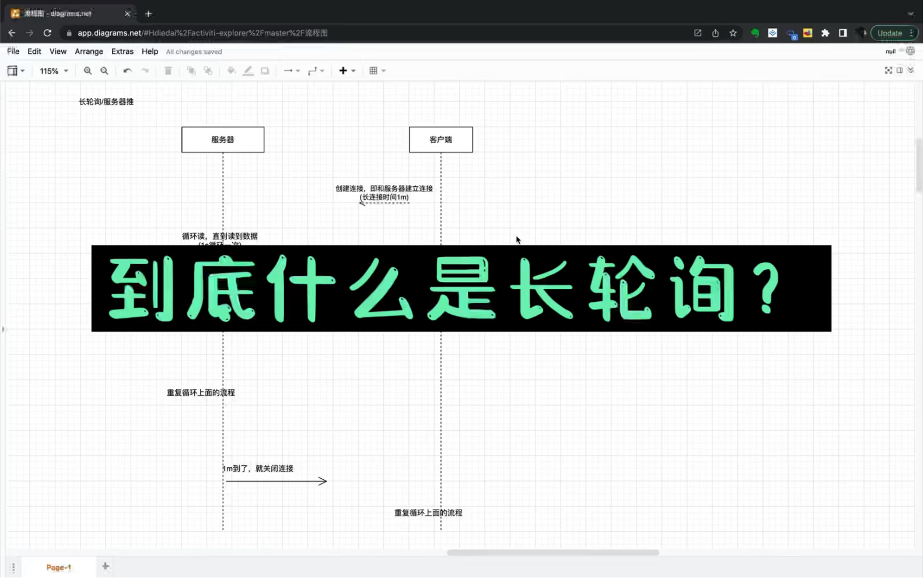924x578 pixels.
Task: Open the 115% zoom dropdown
Action: 54,71
